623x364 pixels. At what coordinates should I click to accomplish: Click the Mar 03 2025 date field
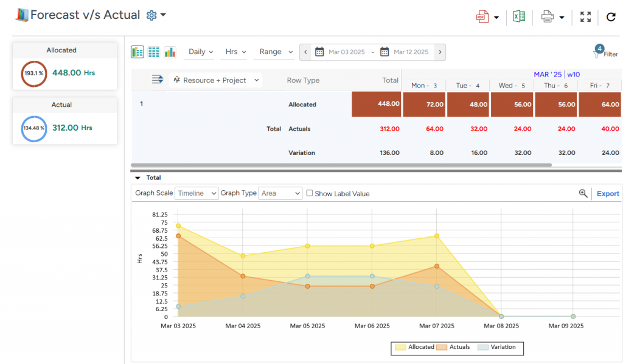tap(346, 52)
